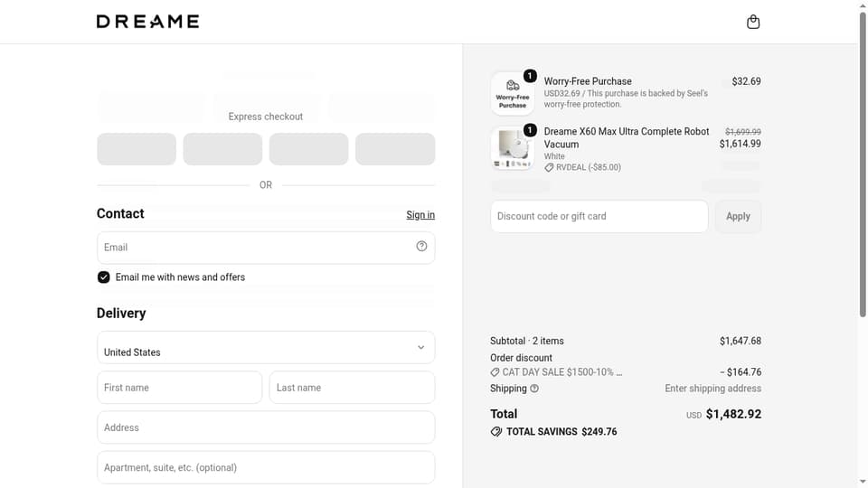Click the DREAME logo
Viewport: 868px width, 488px height.
tap(147, 22)
